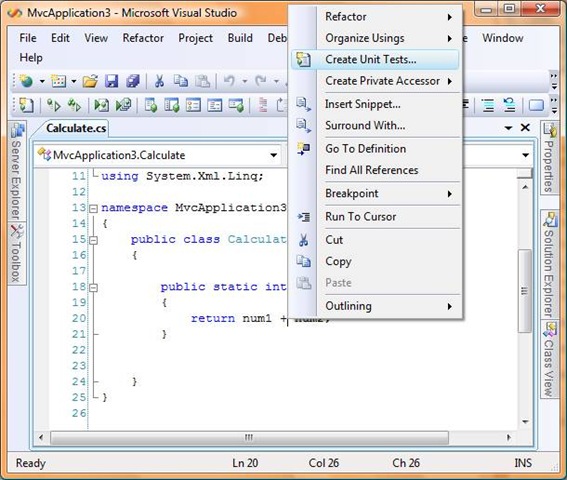
Task: Click the Redo arrow icon
Action: pyautogui.click(x=260, y=81)
